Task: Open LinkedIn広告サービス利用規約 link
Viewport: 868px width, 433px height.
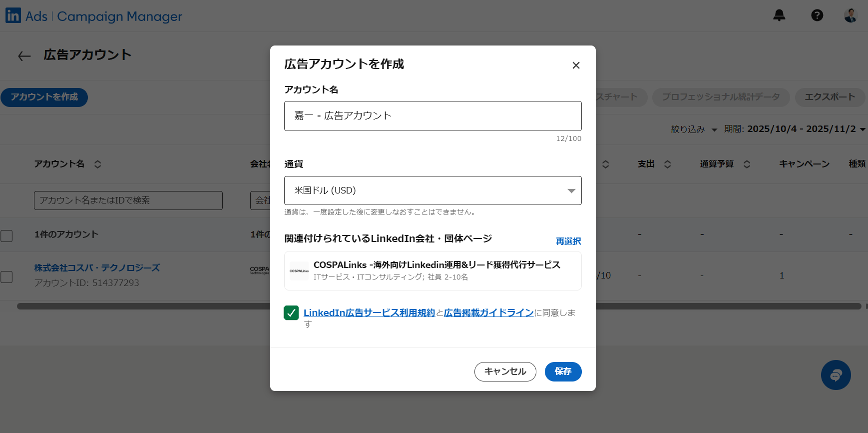Action: pyautogui.click(x=369, y=313)
